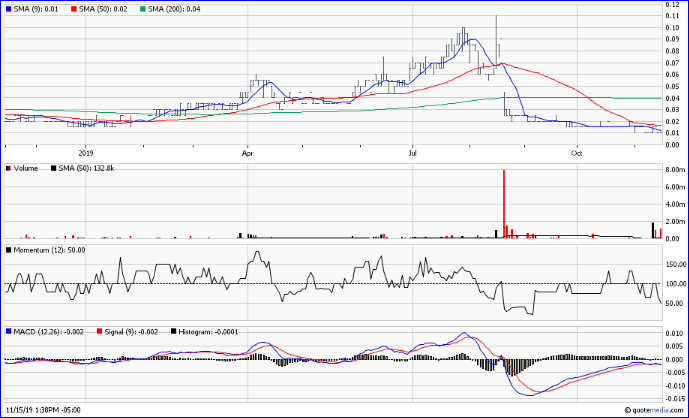Viewport: 689px width, 418px height.
Task: Select the Apr marker on the time axis
Action: coord(246,153)
